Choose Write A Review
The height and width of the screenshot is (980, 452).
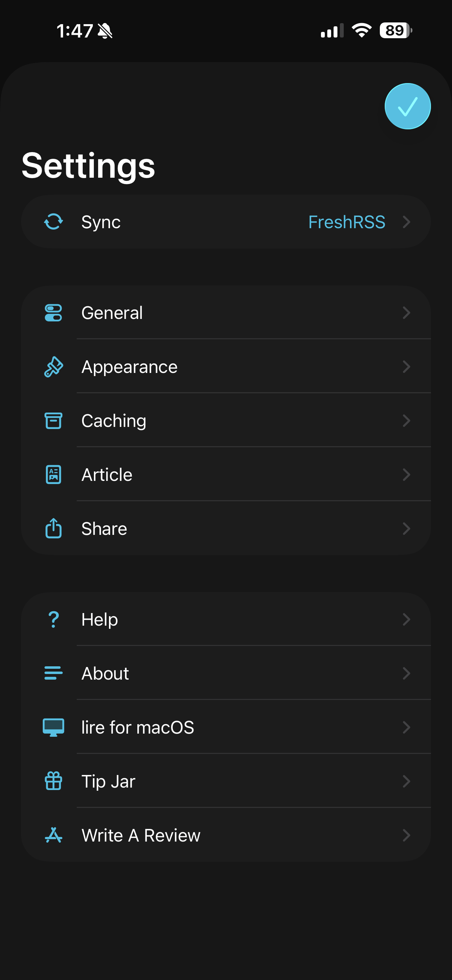point(141,836)
